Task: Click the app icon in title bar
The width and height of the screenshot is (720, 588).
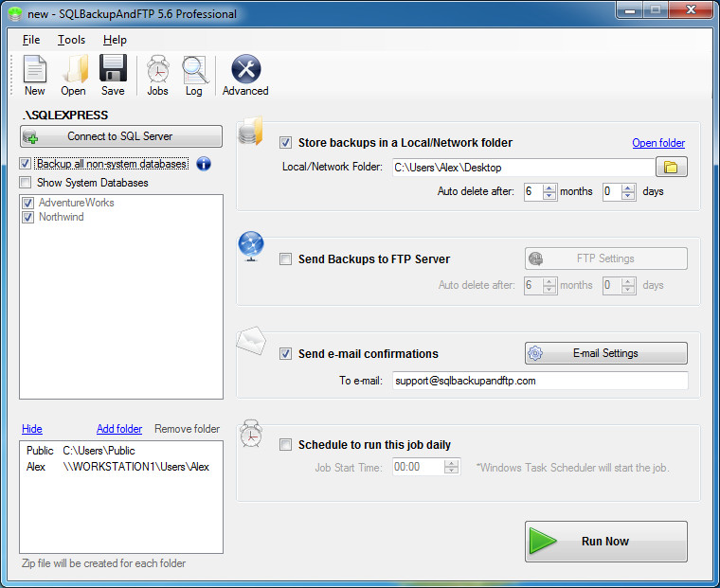Action: 15,14
